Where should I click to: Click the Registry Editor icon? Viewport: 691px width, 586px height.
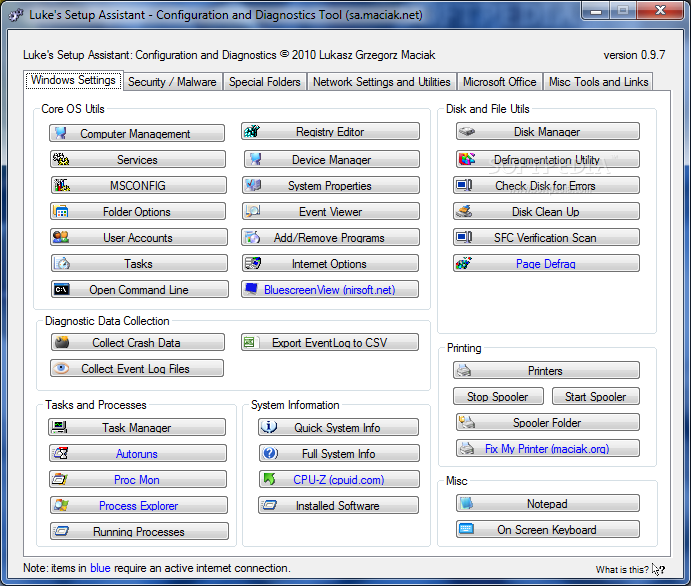252,131
